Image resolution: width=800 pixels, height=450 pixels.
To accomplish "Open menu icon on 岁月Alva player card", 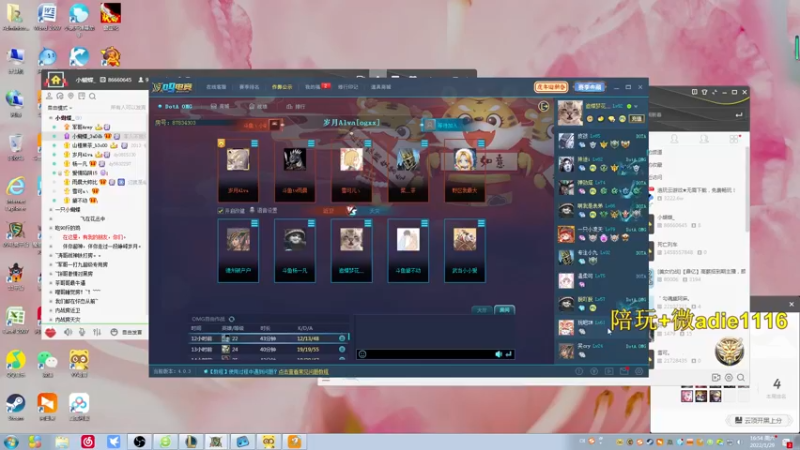I will (255, 143).
